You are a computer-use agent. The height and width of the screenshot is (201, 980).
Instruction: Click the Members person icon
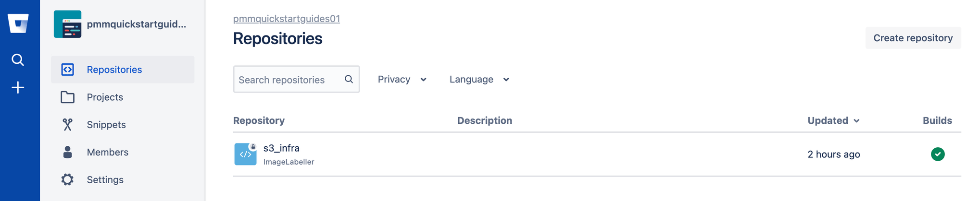[x=67, y=152]
